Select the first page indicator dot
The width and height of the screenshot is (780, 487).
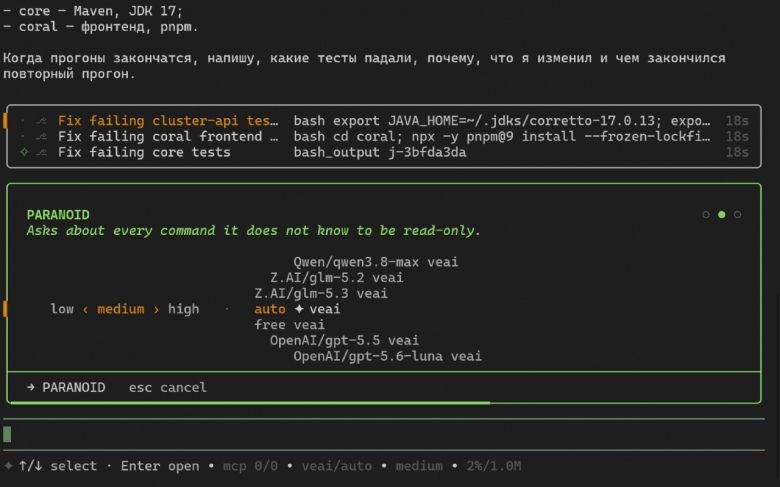pyautogui.click(x=706, y=214)
